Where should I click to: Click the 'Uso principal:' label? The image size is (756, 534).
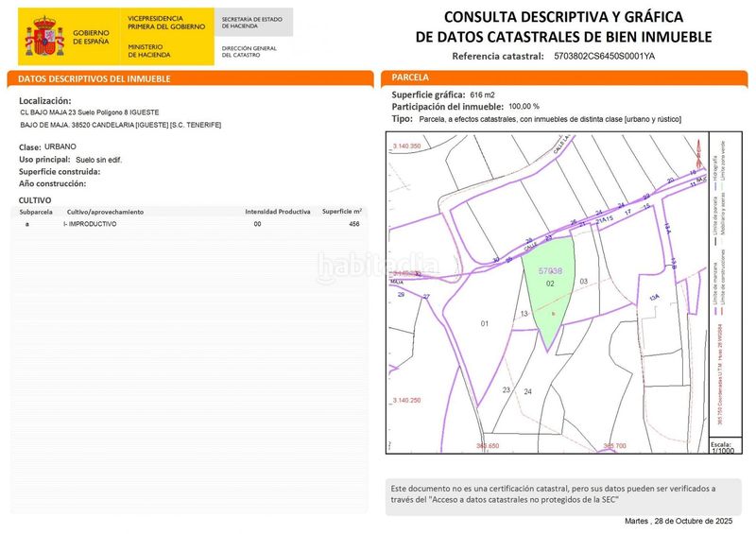(44, 159)
